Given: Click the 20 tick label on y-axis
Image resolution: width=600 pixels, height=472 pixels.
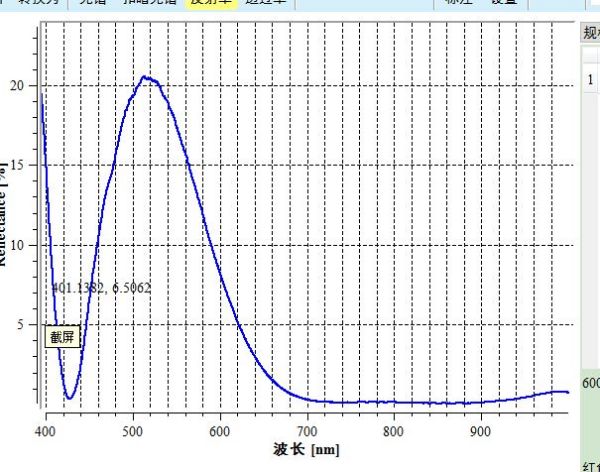Looking at the screenshot, I should click(17, 85).
